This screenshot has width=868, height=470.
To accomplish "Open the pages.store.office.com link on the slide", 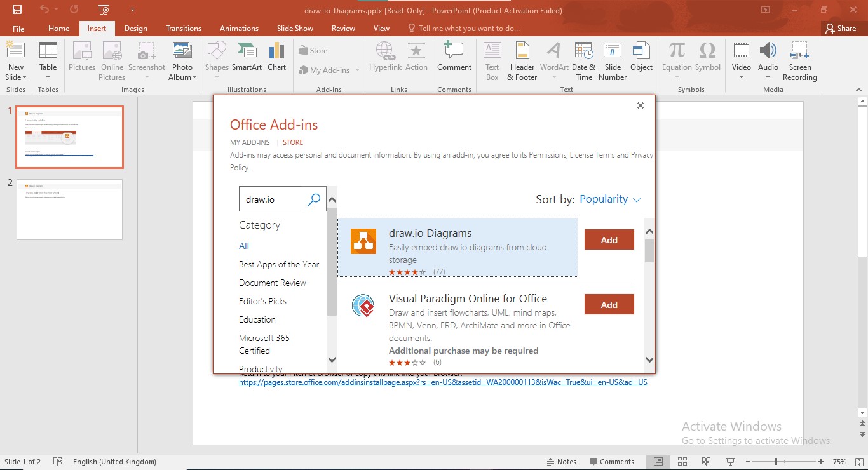I will [443, 382].
